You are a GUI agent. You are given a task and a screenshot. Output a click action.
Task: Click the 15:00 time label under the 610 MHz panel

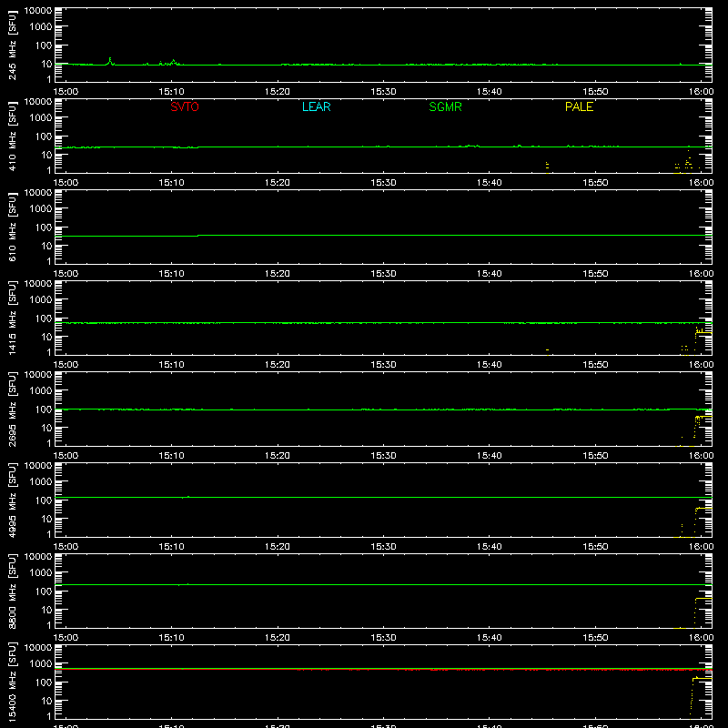coord(66,274)
